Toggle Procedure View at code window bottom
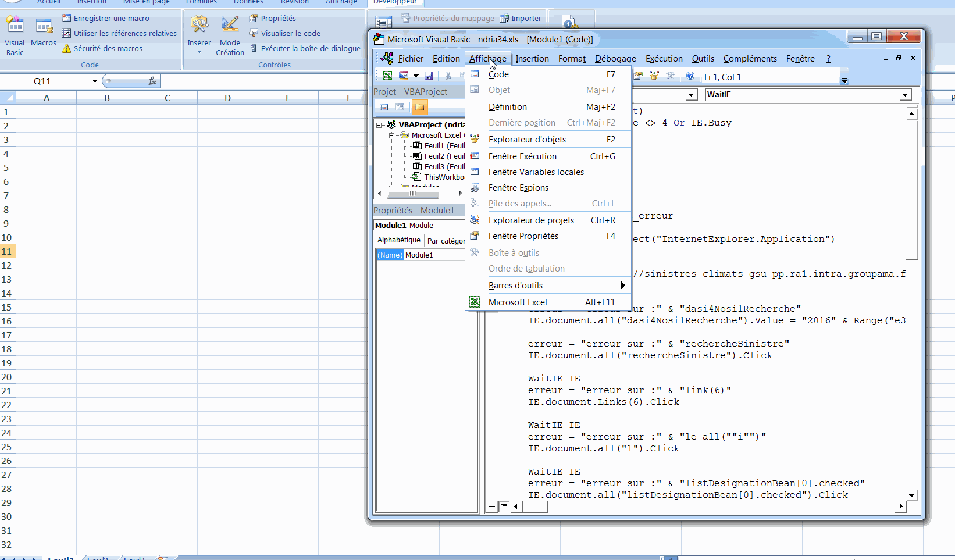Image resolution: width=955 pixels, height=560 pixels. [x=492, y=507]
